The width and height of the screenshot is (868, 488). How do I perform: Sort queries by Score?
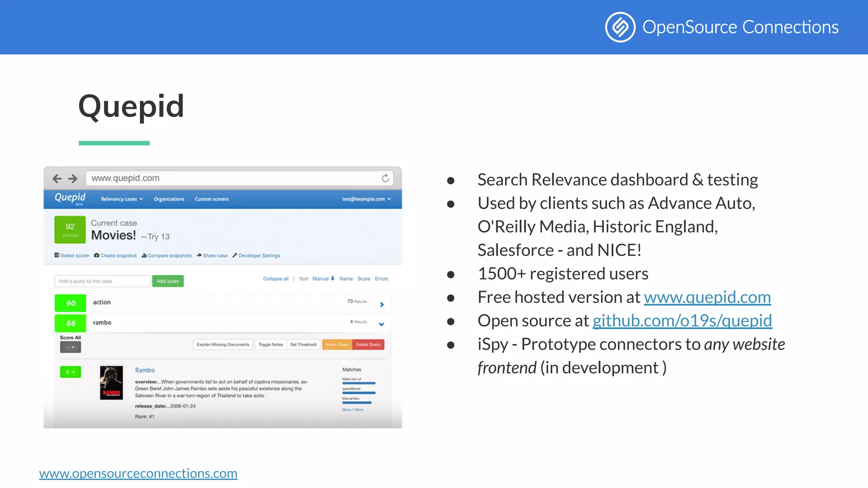364,279
